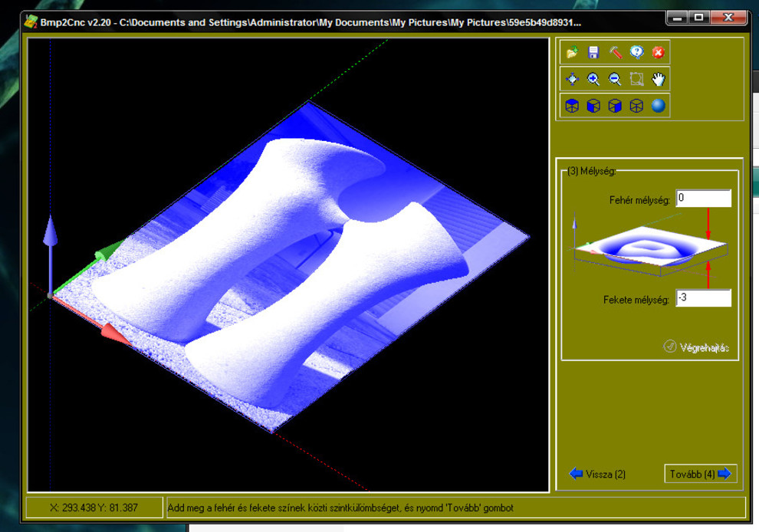Image resolution: width=759 pixels, height=532 pixels.
Task: Save the project using the floppy disk icon
Action: (593, 52)
